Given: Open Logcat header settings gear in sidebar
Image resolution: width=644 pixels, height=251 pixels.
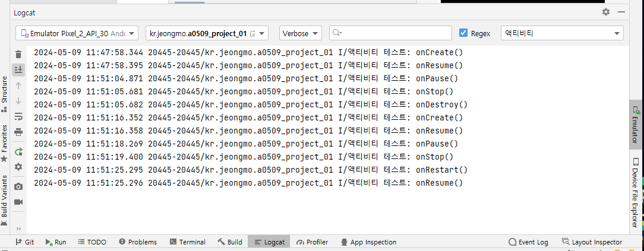Looking at the screenshot, I should (18, 167).
